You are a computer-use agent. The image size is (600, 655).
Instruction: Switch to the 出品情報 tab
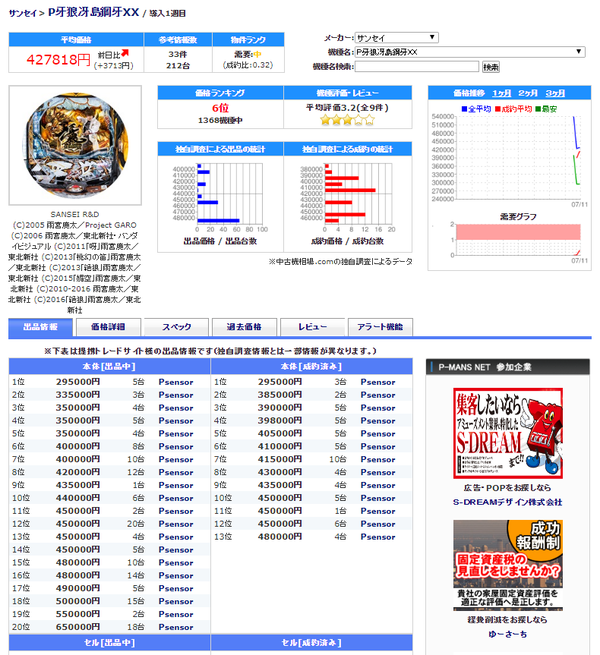click(x=41, y=327)
